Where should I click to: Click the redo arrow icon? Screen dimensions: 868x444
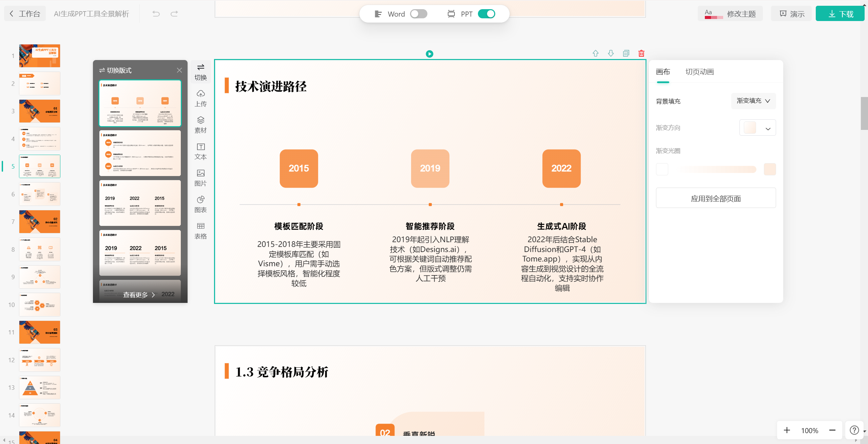(x=174, y=14)
